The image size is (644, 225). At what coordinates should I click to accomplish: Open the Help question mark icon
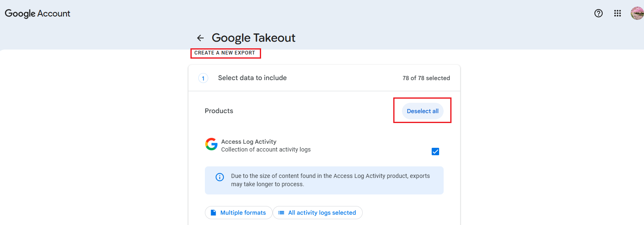pos(598,13)
